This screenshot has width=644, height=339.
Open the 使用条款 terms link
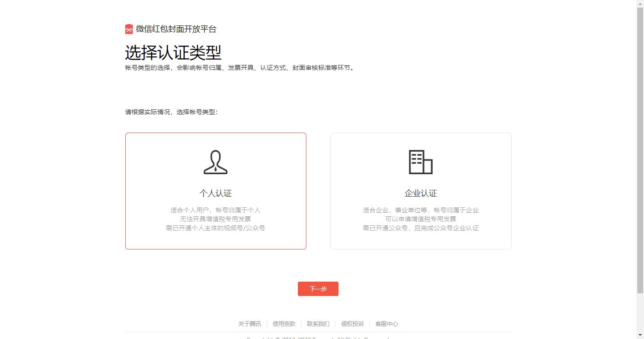coord(283,324)
